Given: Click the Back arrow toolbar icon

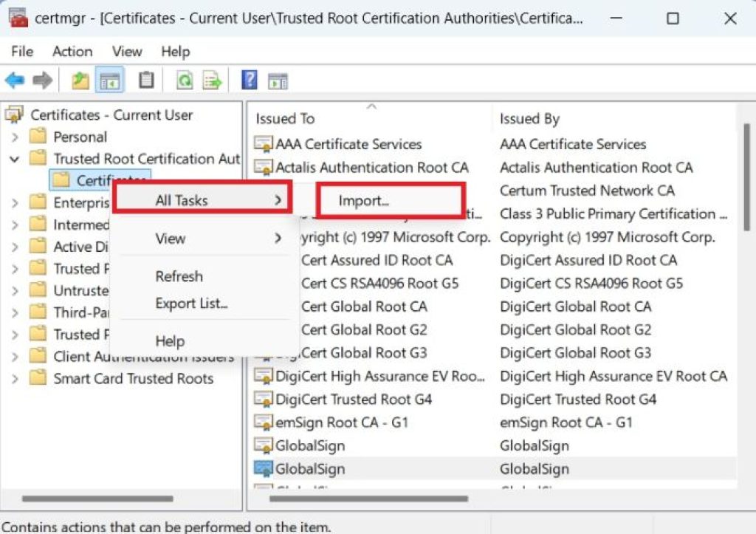Looking at the screenshot, I should (x=15, y=80).
